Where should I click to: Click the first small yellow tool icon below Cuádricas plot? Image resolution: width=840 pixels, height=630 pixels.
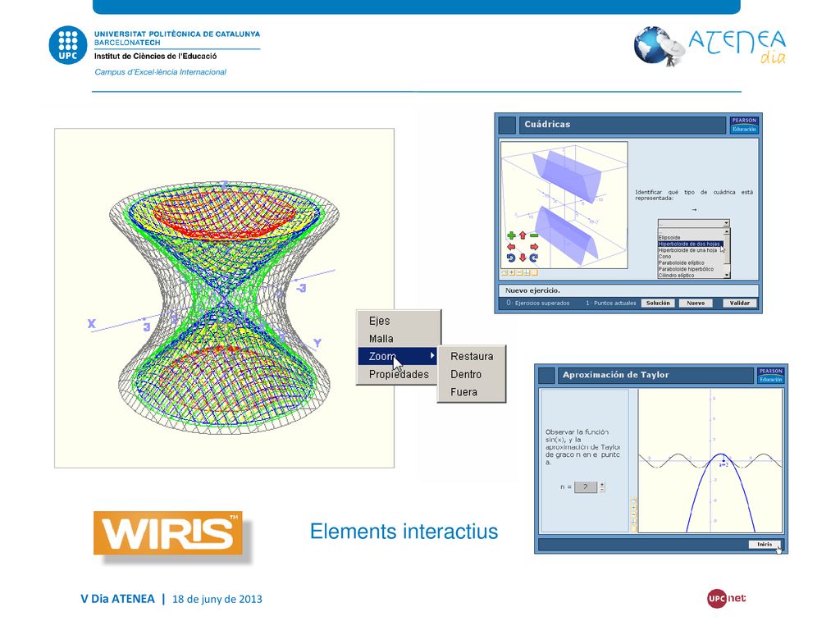point(504,272)
